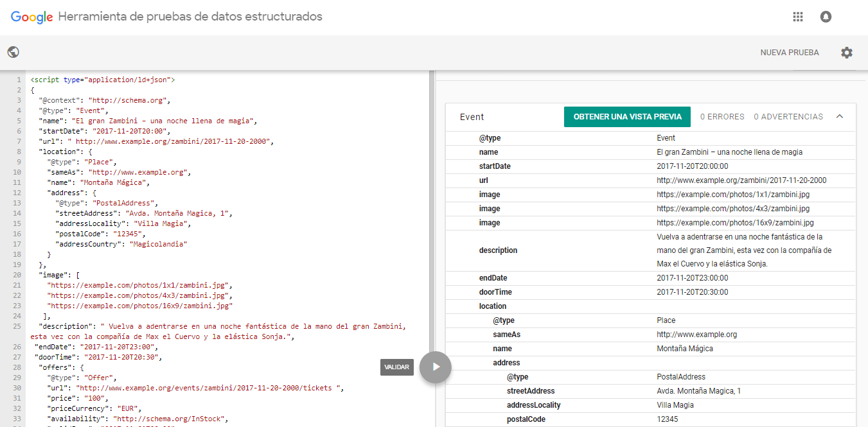The height and width of the screenshot is (427, 868).
Task: Click the location row label
Action: (x=493, y=306)
